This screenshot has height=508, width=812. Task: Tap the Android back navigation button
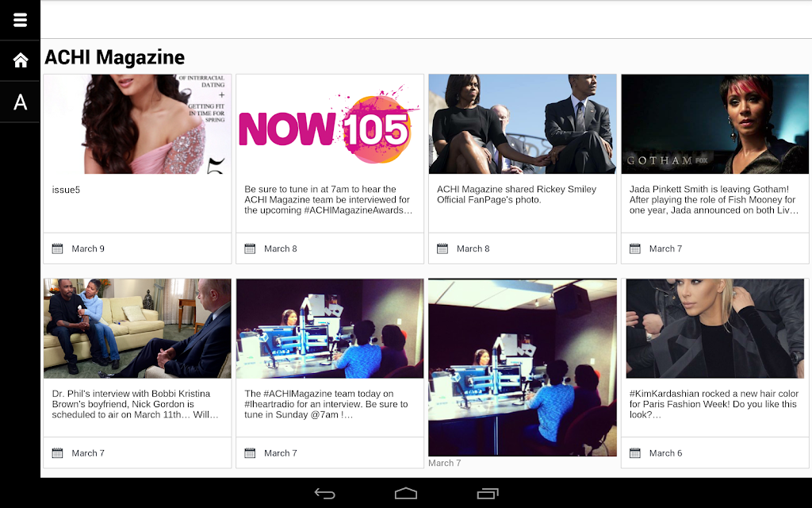[x=324, y=494]
